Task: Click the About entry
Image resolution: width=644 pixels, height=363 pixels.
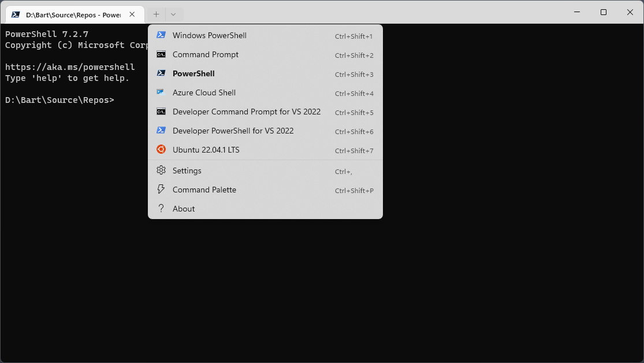Action: click(183, 208)
